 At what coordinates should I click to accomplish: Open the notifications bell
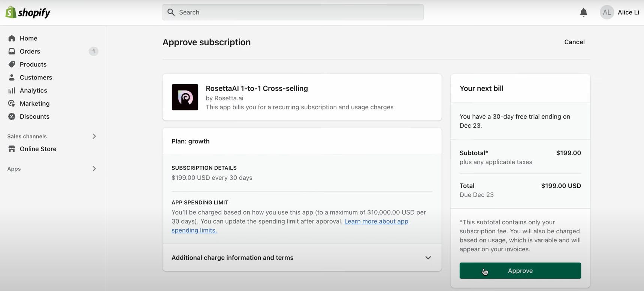[583, 12]
